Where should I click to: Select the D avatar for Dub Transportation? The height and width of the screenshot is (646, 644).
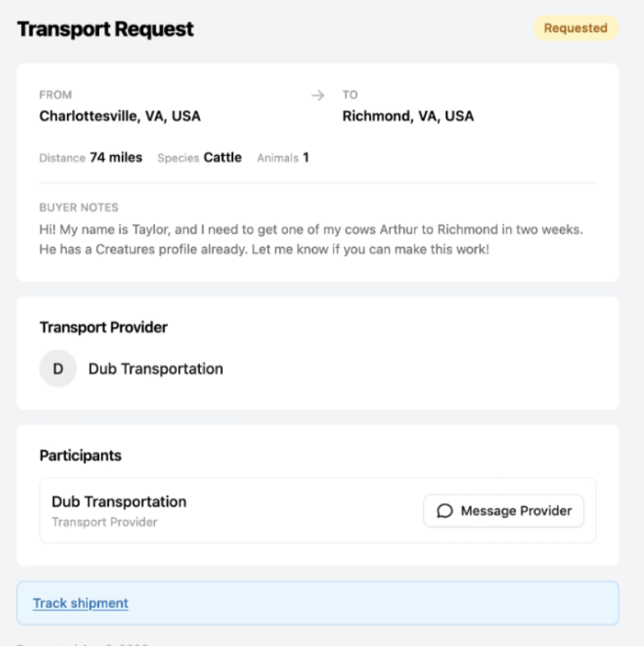click(58, 368)
